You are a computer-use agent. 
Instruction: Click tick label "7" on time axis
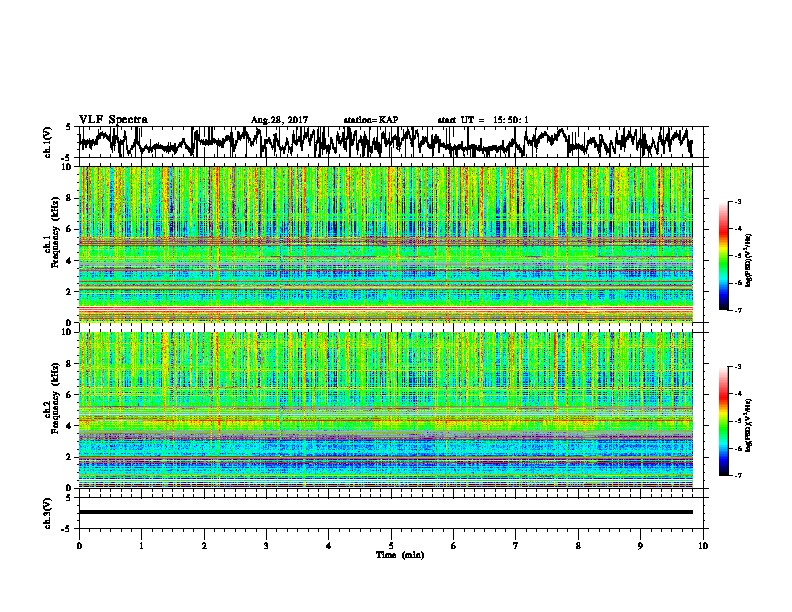516,545
